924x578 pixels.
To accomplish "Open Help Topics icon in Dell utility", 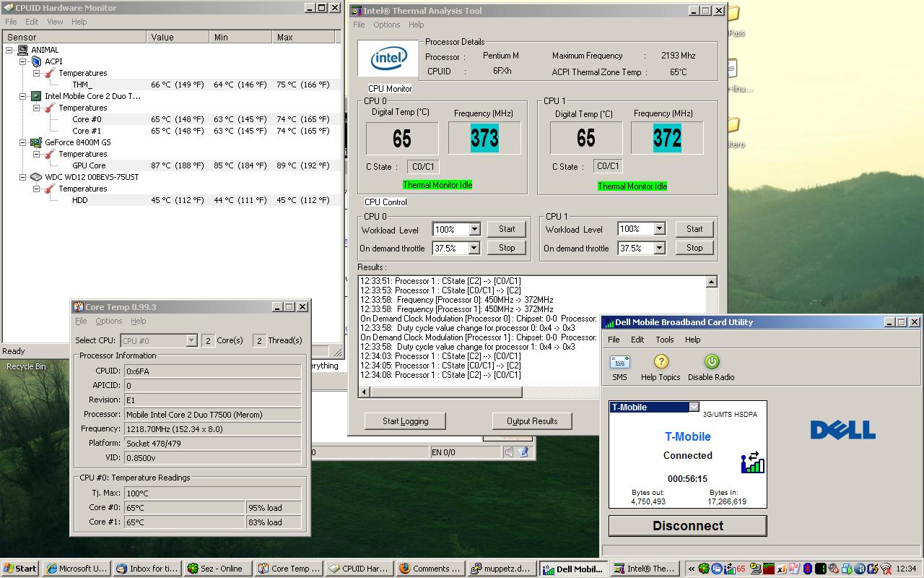I will click(661, 367).
